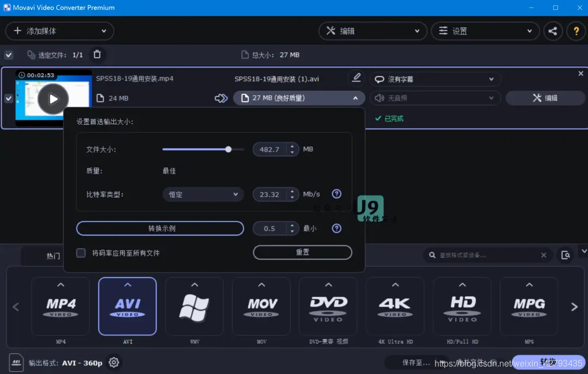The image size is (588, 374).
Task: Open the help question mark button
Action: [577, 31]
